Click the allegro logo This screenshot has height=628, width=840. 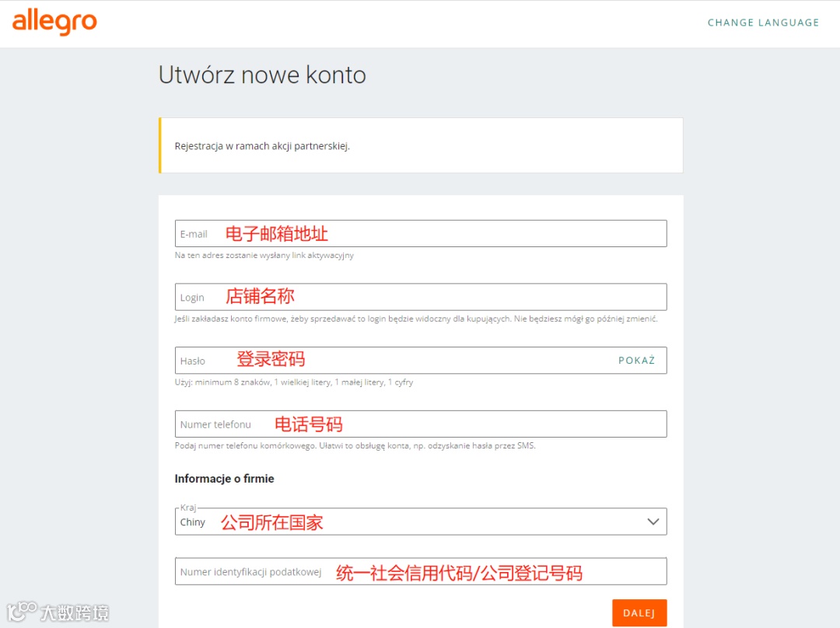(54, 23)
